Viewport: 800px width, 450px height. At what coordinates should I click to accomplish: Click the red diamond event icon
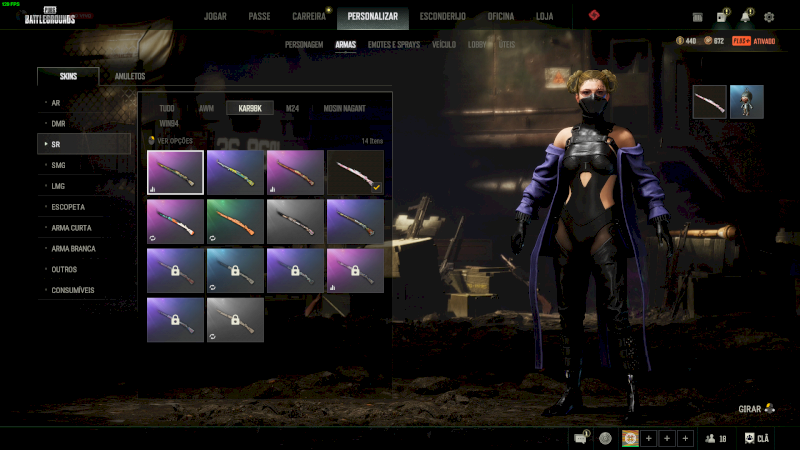[594, 16]
